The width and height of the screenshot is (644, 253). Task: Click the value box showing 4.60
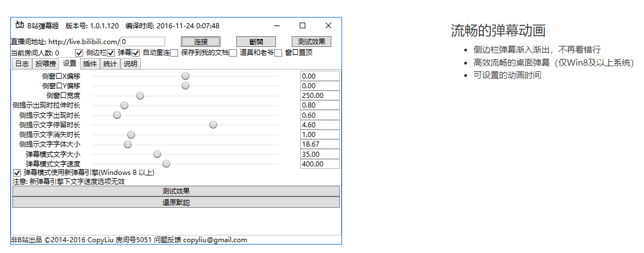pyautogui.click(x=320, y=125)
